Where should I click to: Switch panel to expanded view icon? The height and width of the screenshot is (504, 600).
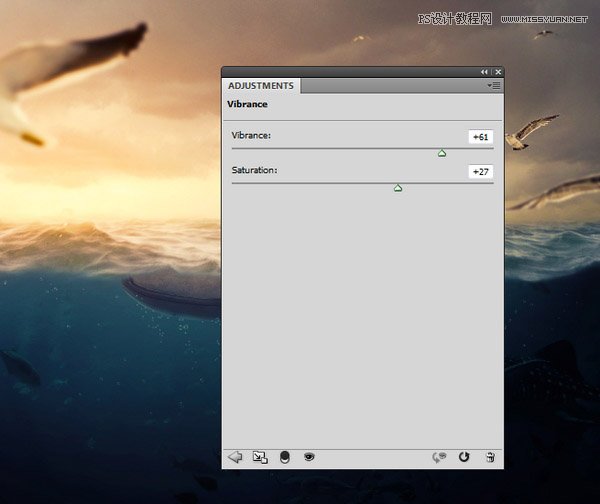click(260, 457)
